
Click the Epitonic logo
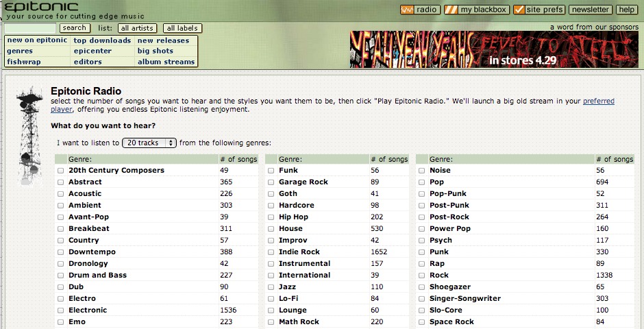[41, 7]
